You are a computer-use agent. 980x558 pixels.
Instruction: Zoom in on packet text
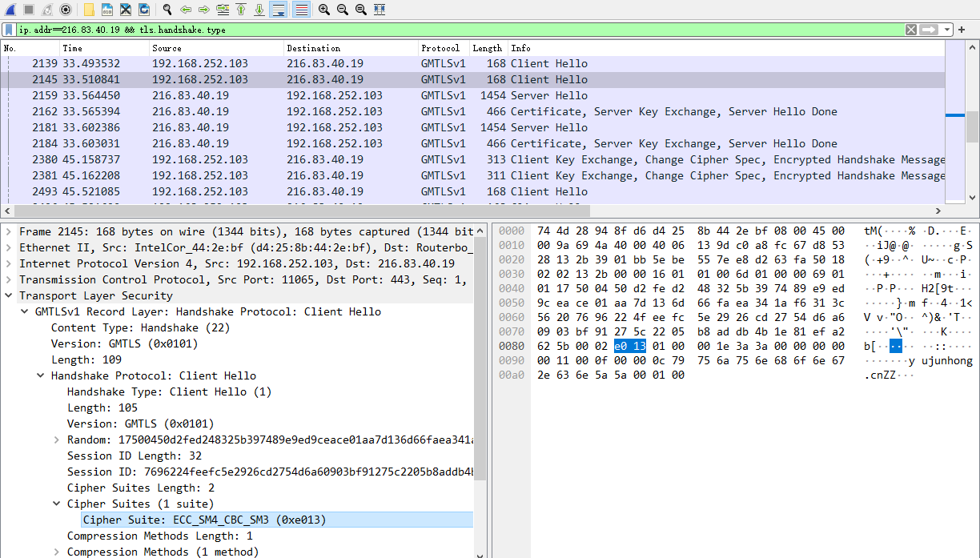323,10
